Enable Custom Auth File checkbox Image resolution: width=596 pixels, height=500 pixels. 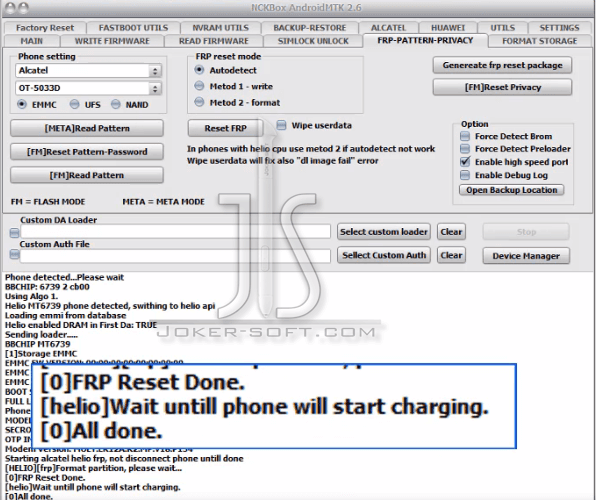point(14,254)
